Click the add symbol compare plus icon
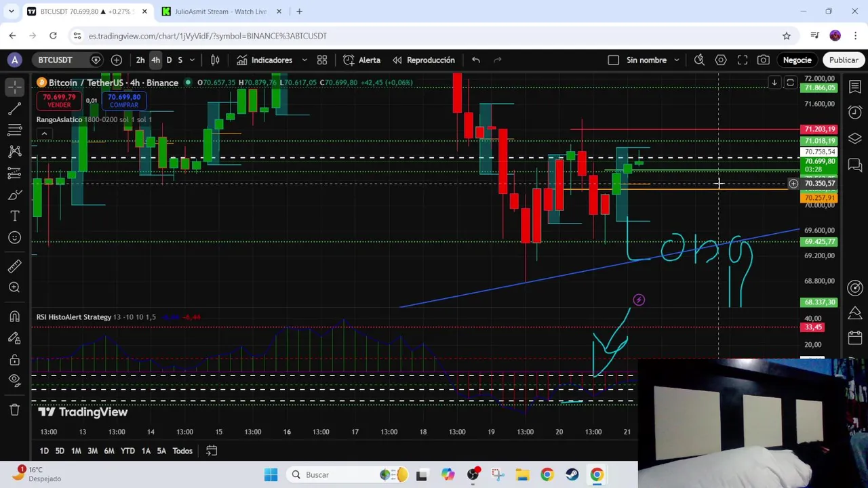Viewport: 868px width, 488px height. (x=117, y=60)
